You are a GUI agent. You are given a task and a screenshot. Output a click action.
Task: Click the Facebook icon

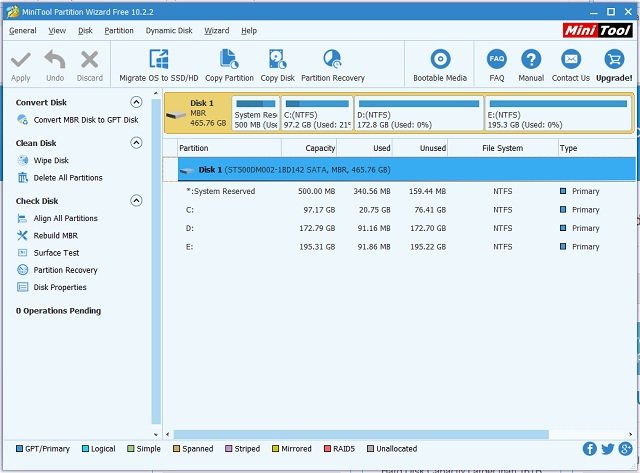coord(589,449)
